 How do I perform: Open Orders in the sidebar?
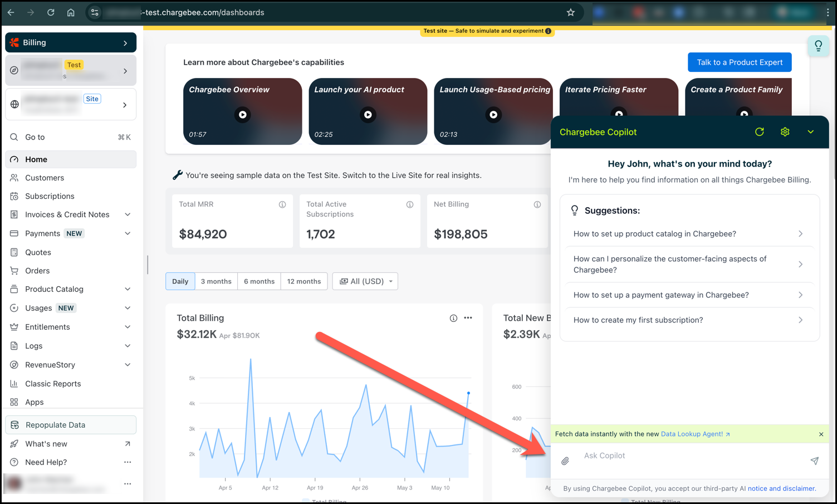click(x=71, y=271)
